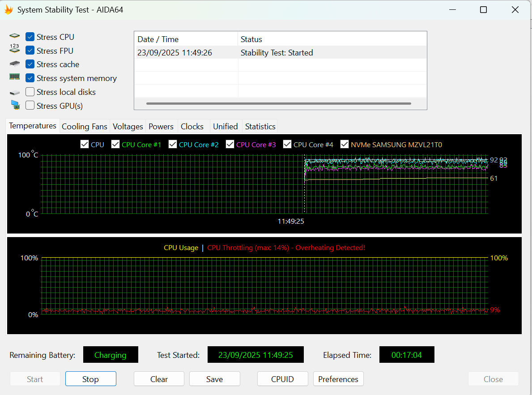Image resolution: width=532 pixels, height=395 pixels.
Task: Click the 123 FPU icon beside Stress FPU
Action: (15, 48)
